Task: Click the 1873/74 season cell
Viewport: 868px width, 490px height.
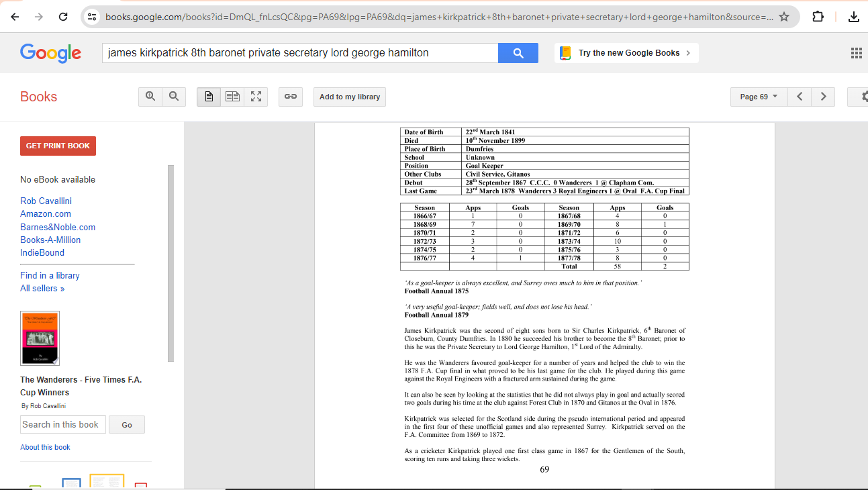Action: pyautogui.click(x=569, y=241)
